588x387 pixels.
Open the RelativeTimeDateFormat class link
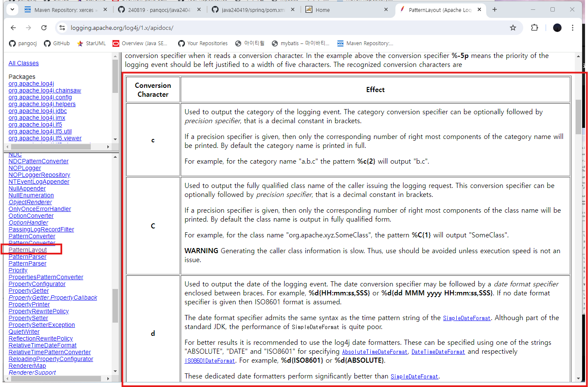click(43, 345)
